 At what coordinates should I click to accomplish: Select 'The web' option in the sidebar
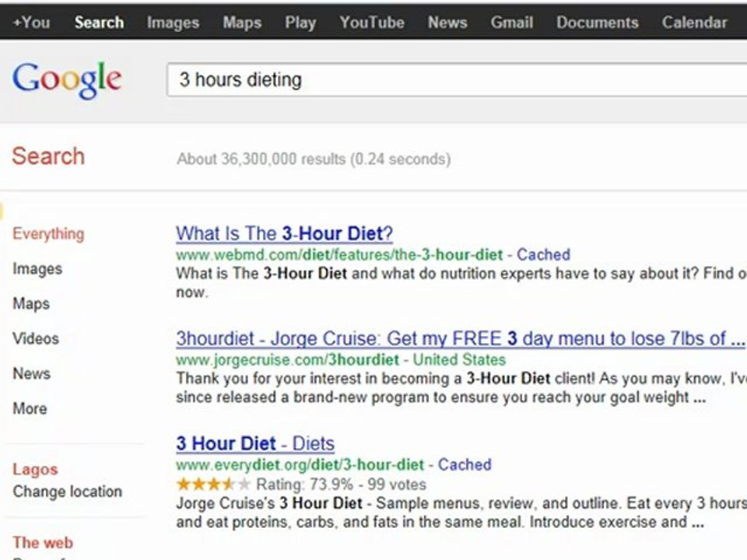pyautogui.click(x=43, y=542)
